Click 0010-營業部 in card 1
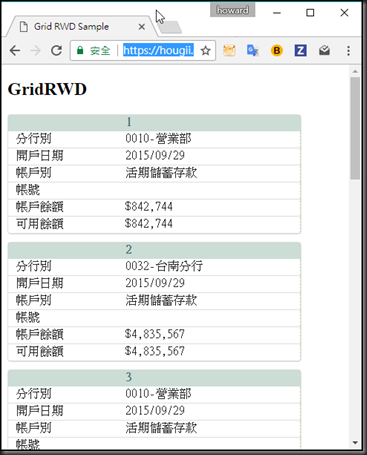 (158, 138)
